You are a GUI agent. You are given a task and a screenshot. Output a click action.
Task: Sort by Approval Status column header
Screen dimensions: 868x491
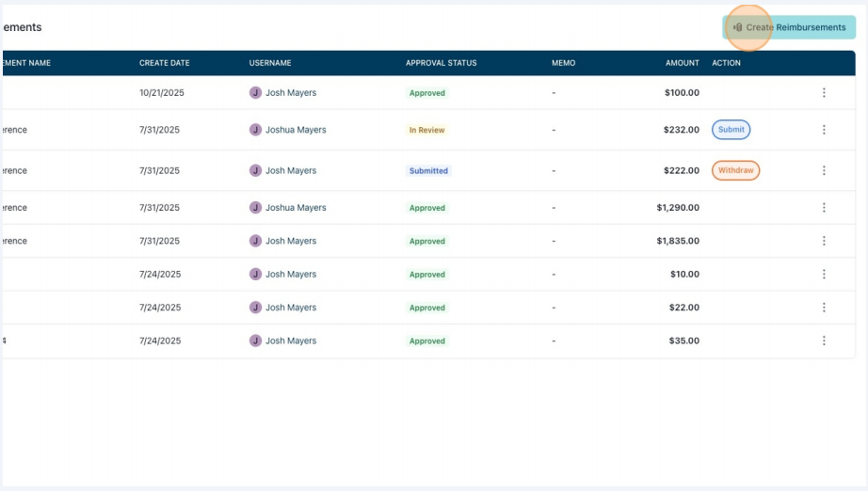(442, 63)
